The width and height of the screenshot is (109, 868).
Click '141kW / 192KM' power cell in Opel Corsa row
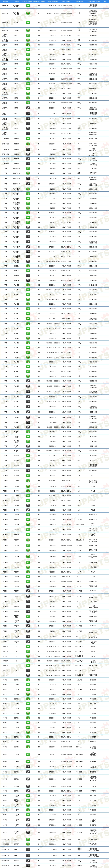click(66, 754)
